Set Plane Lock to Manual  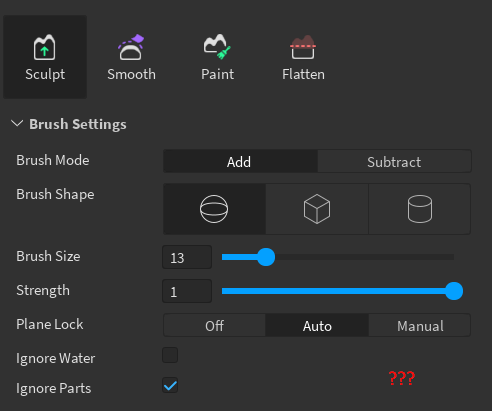click(x=420, y=325)
